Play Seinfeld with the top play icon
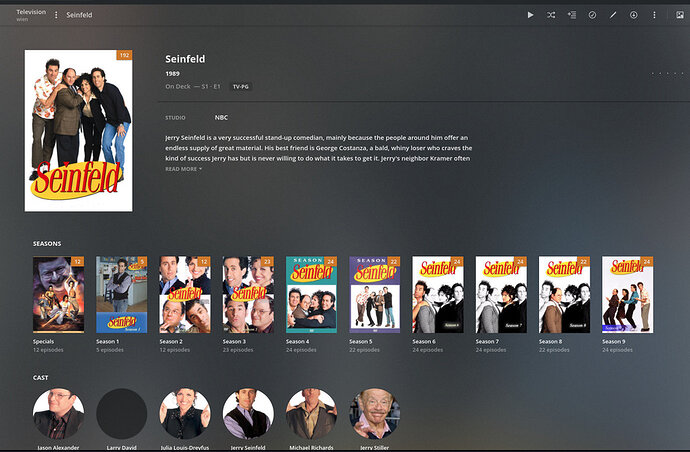The width and height of the screenshot is (690, 452). pyautogui.click(x=530, y=15)
